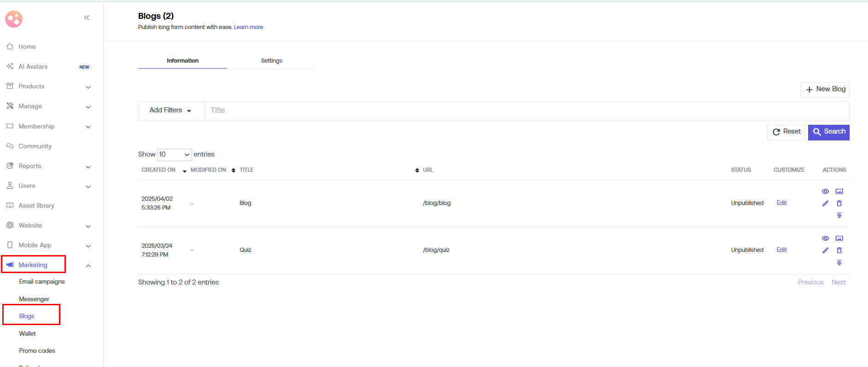Preview the Quiz entry with eye icon

(825, 239)
